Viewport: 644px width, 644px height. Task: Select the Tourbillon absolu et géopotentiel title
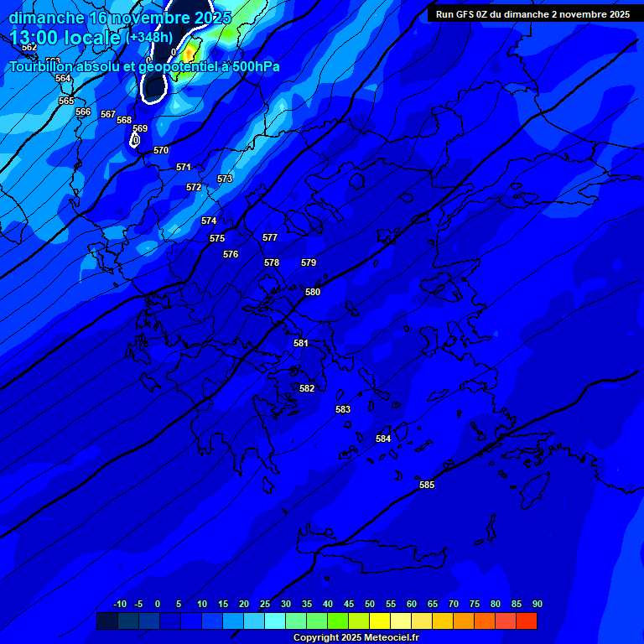[x=144, y=67]
